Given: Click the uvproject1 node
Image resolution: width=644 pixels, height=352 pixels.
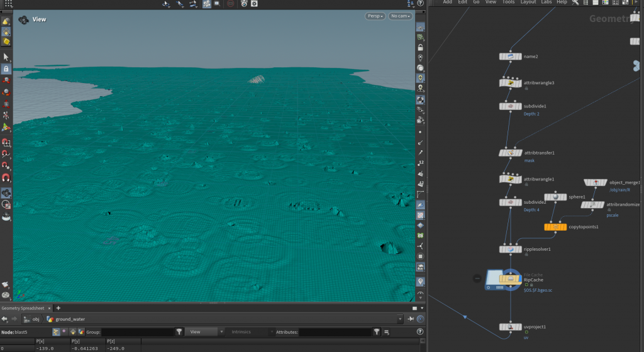Looking at the screenshot, I should [x=510, y=327].
